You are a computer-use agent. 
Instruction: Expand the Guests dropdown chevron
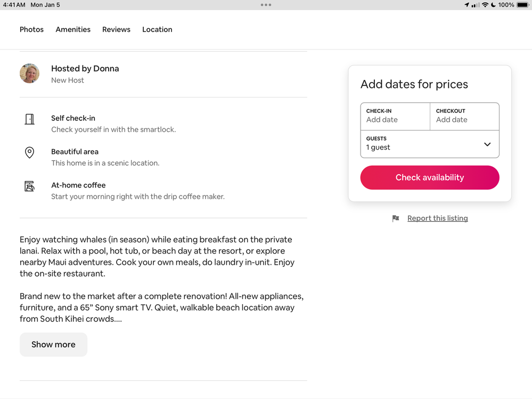tap(487, 144)
